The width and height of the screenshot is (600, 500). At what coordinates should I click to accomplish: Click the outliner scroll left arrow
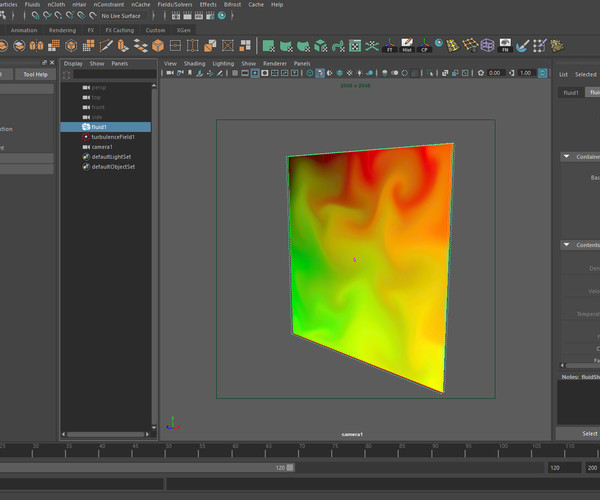(x=64, y=434)
